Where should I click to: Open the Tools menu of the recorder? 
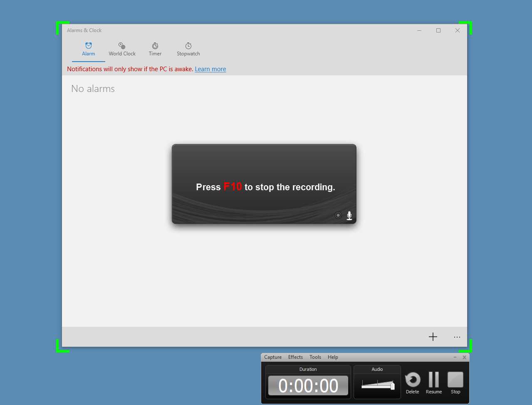(315, 357)
